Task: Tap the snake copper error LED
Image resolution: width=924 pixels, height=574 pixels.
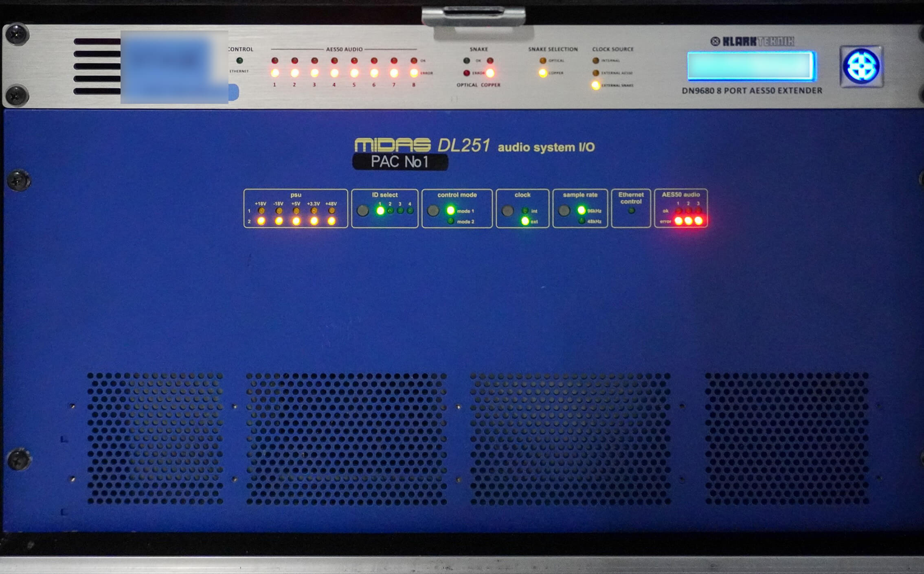Action: pos(490,73)
